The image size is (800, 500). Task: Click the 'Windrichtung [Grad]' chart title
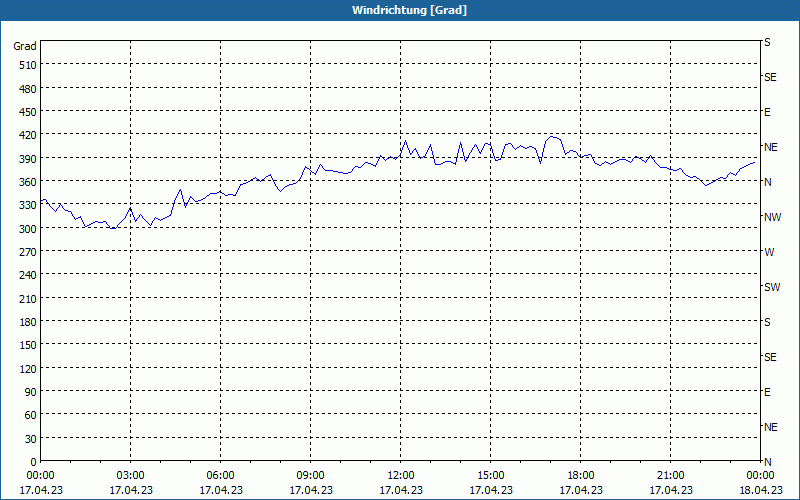pos(409,10)
